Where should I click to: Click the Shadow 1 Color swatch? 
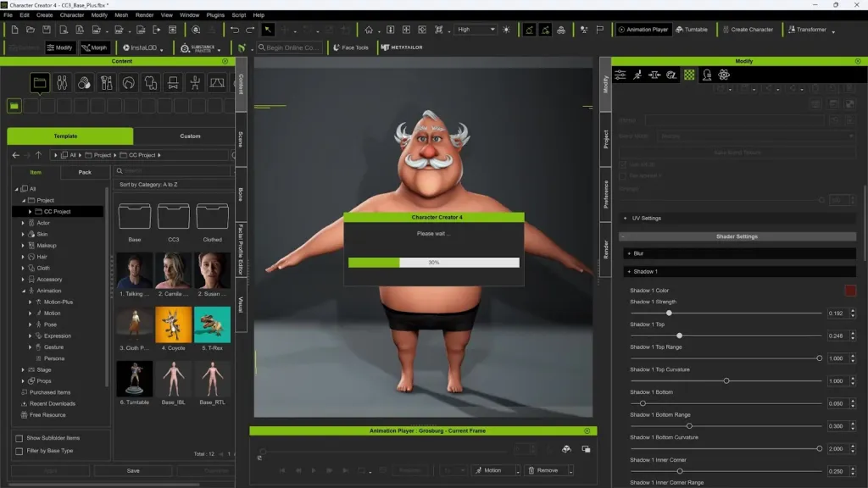(849, 291)
